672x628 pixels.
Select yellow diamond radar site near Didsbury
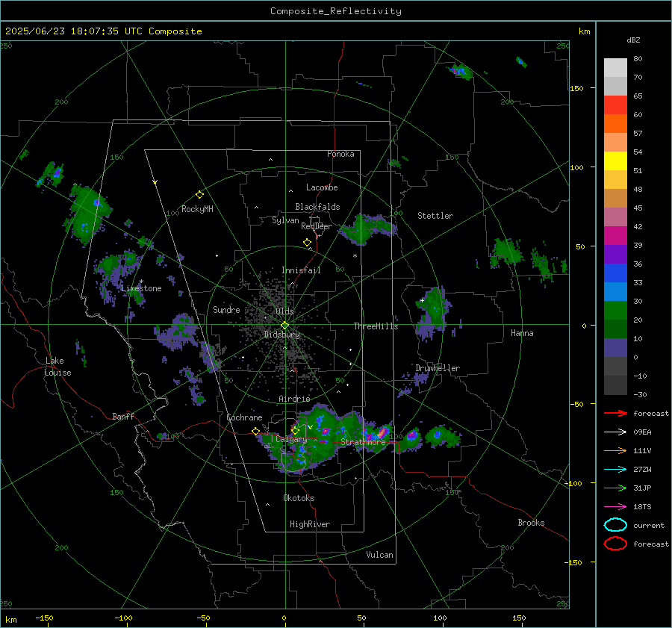point(284,326)
